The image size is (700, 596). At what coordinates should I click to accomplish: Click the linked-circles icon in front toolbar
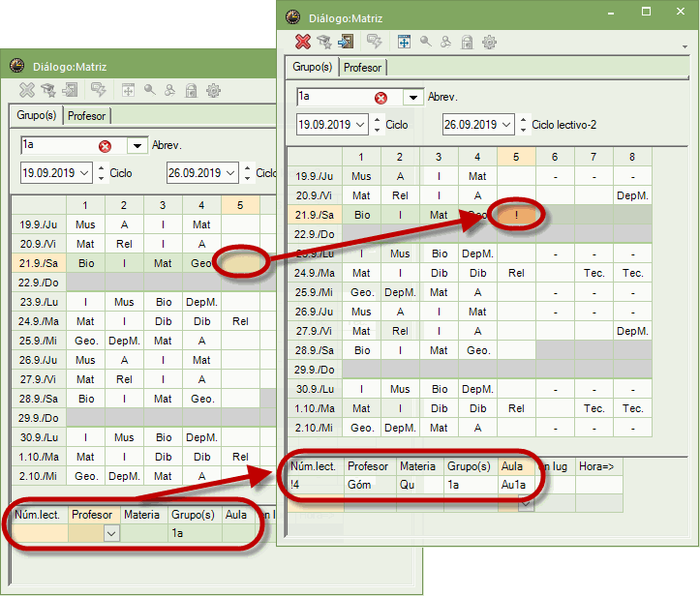(x=445, y=42)
